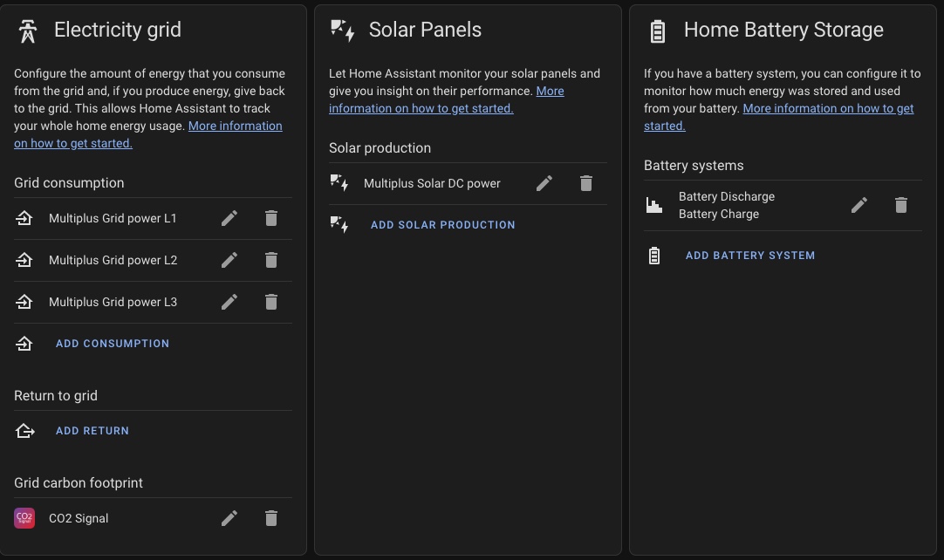Delete the Battery Charge battery system

pos(901,205)
